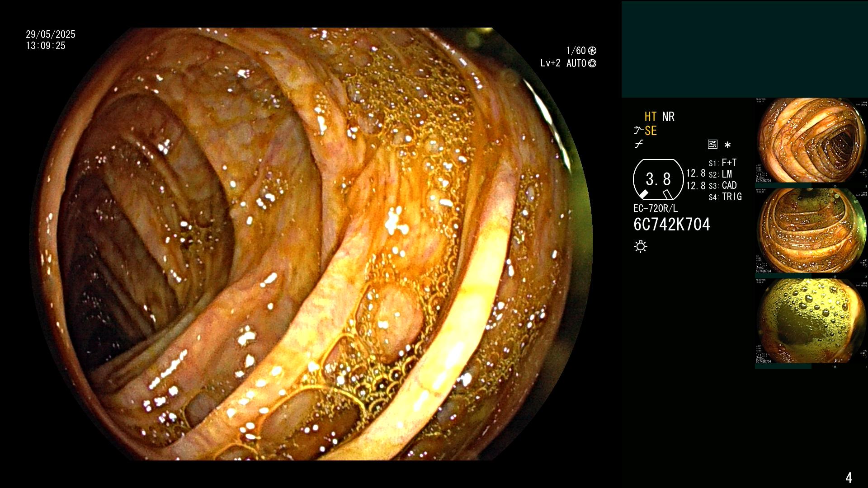868x488 pixels.
Task: Open the top captured endoscopy thumbnail
Action: pos(811,141)
